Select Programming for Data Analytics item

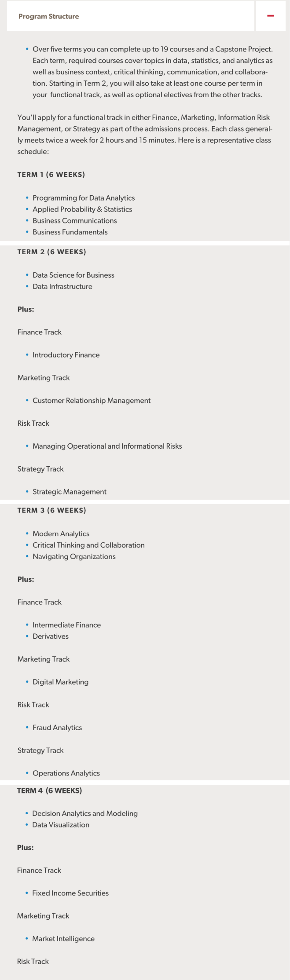(x=84, y=198)
